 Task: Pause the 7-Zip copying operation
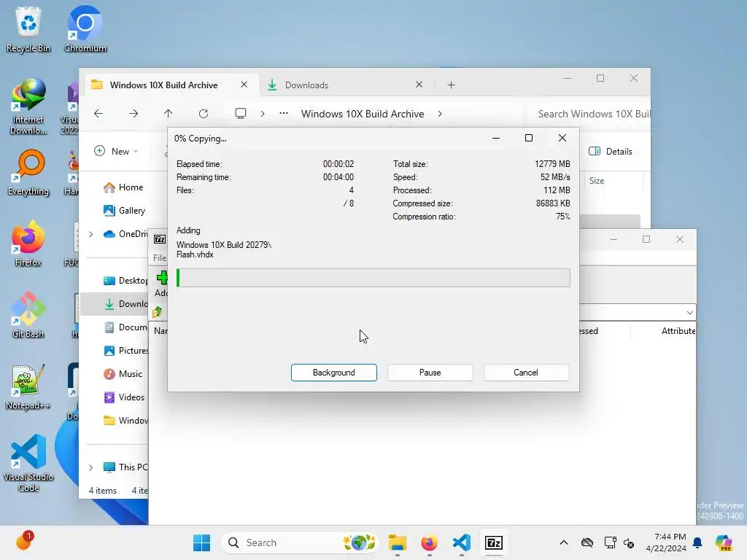[430, 373]
